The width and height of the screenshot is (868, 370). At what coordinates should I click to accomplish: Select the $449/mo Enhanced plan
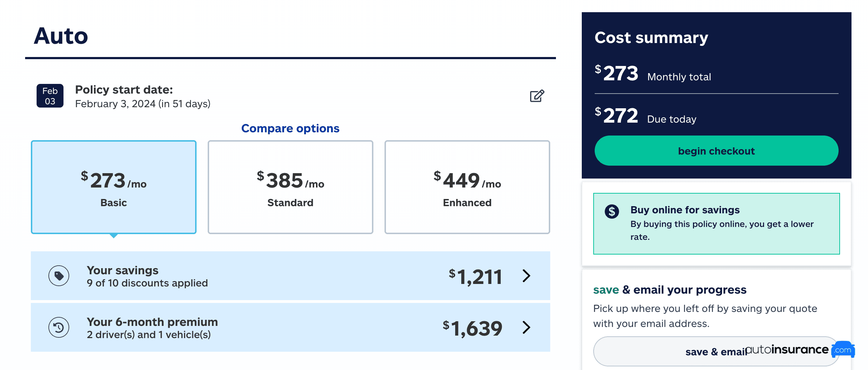pyautogui.click(x=467, y=187)
